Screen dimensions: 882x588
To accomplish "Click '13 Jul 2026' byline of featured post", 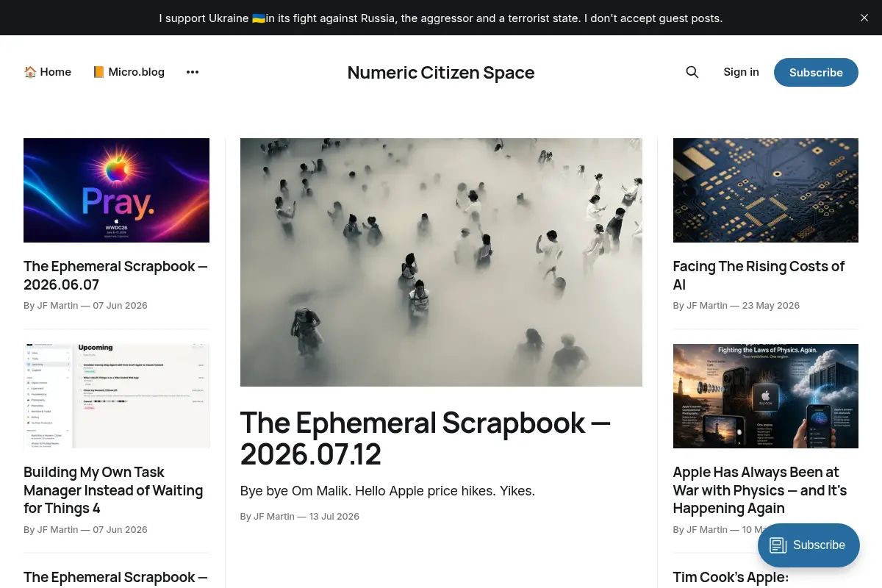I will pyautogui.click(x=334, y=517).
